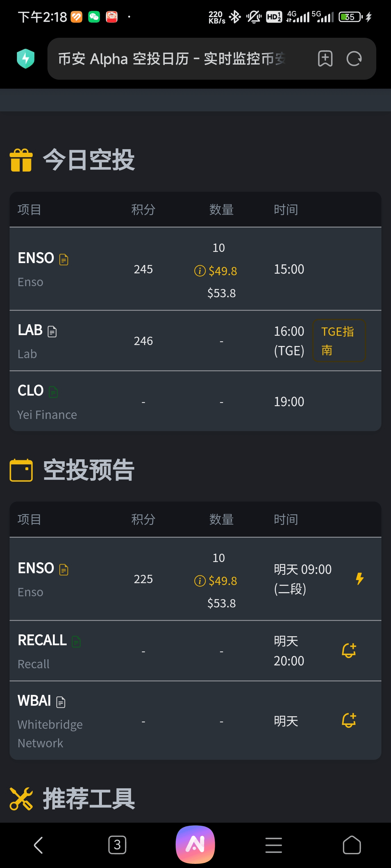Go to browser home page
Screen dimensions: 391x868
pyautogui.click(x=352, y=845)
